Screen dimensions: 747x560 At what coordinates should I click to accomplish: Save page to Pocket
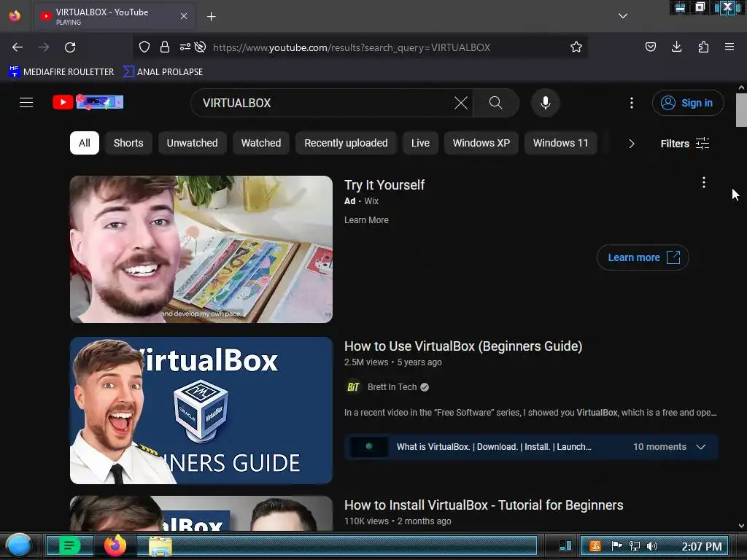[x=650, y=47]
